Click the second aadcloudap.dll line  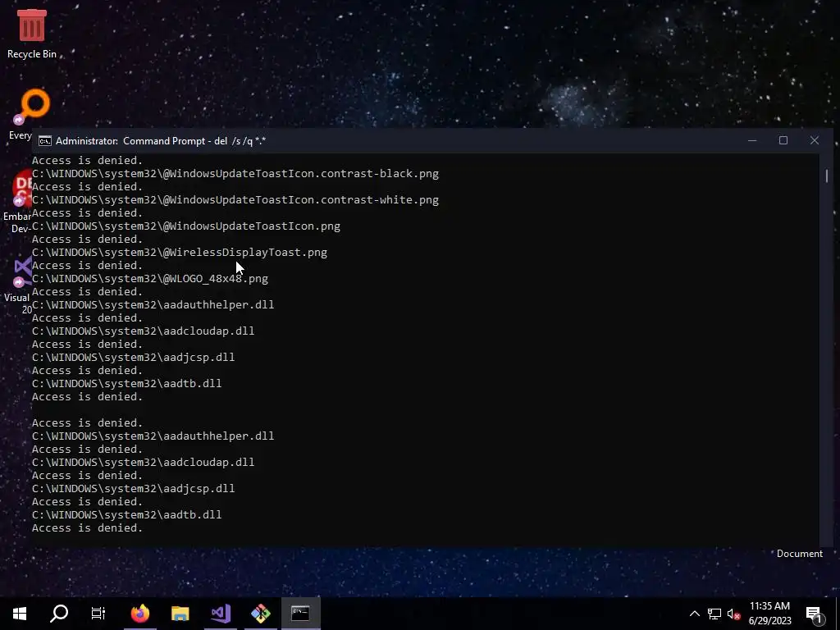coord(143,463)
